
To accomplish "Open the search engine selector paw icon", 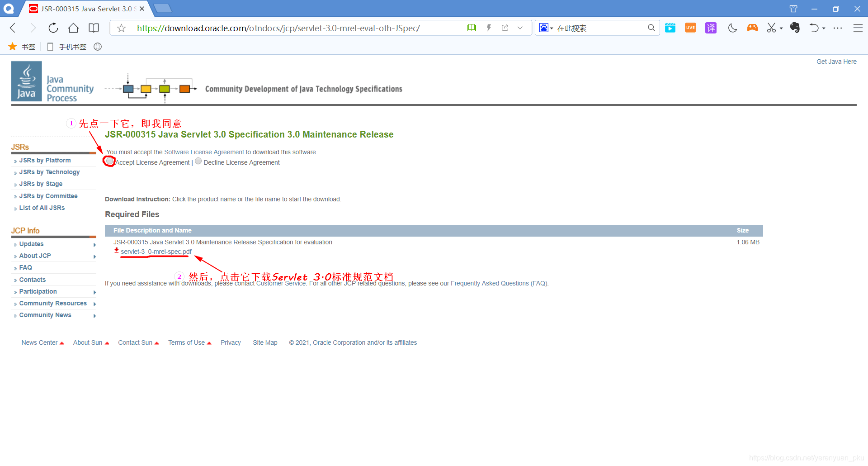I will [x=546, y=28].
